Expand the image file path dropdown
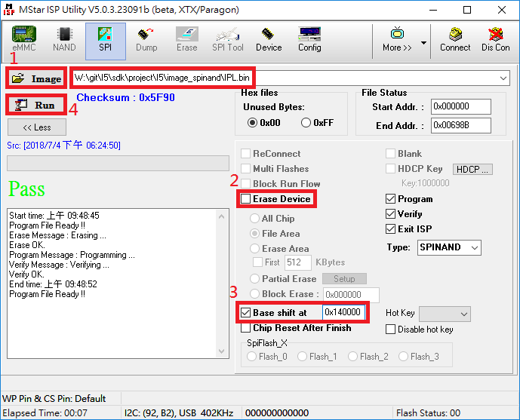 tap(503, 78)
